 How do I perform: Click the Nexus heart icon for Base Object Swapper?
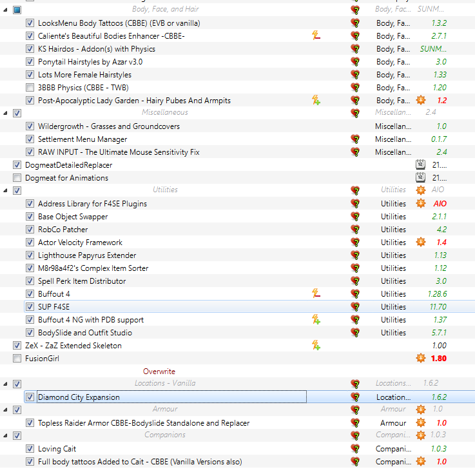(355, 217)
